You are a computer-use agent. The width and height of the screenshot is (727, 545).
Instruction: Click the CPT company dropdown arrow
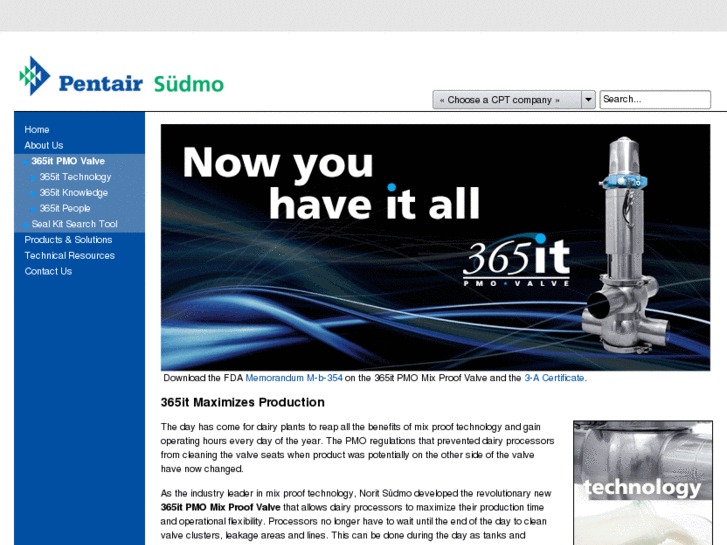click(588, 100)
